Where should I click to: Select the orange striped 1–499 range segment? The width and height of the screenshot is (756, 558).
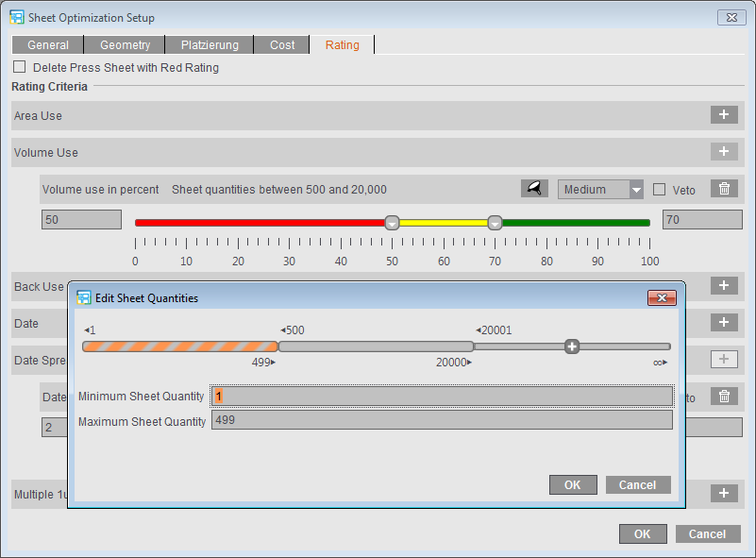point(179,347)
